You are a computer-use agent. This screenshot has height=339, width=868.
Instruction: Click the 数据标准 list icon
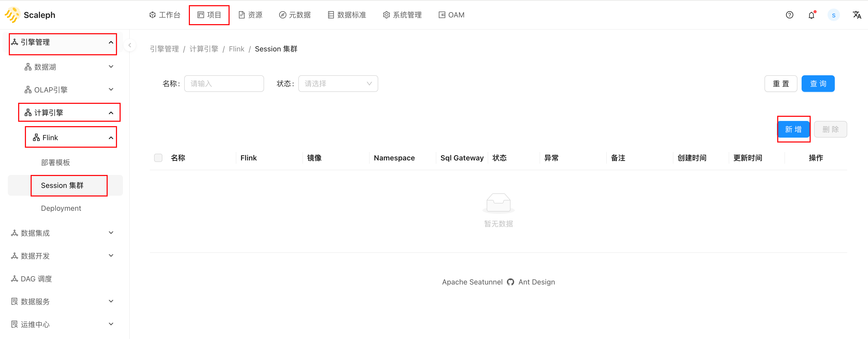point(331,15)
